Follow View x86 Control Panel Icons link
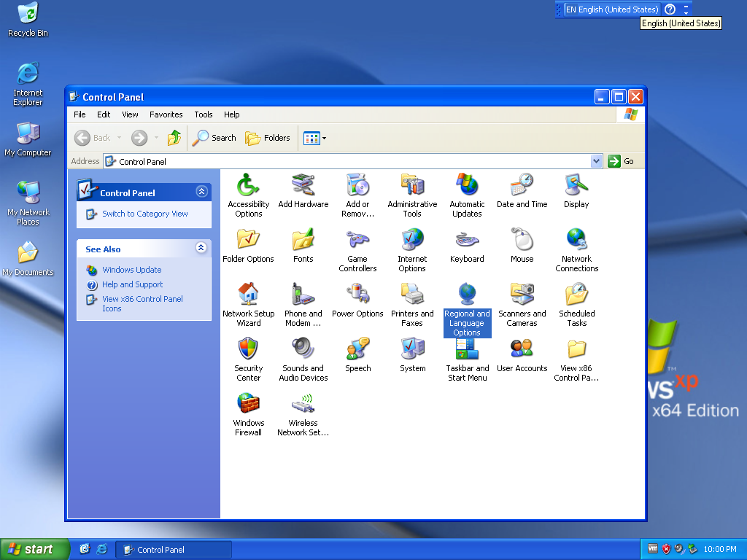Image resolution: width=747 pixels, height=560 pixels. coord(142,304)
